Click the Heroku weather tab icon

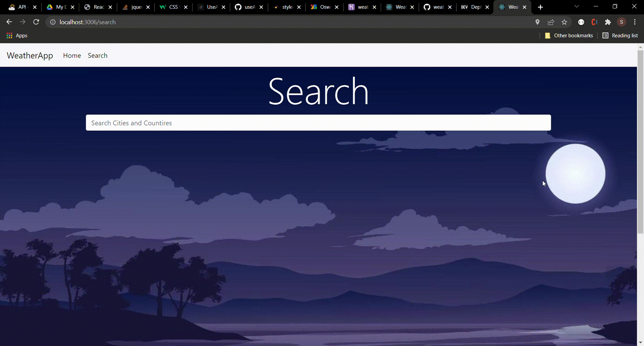[352, 7]
